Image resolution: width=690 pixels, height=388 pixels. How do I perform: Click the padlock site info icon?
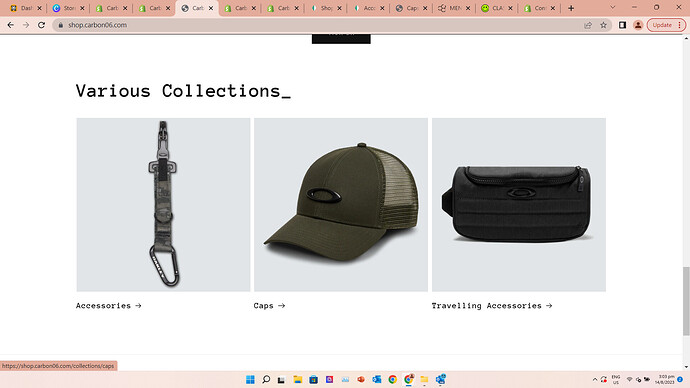point(61,25)
